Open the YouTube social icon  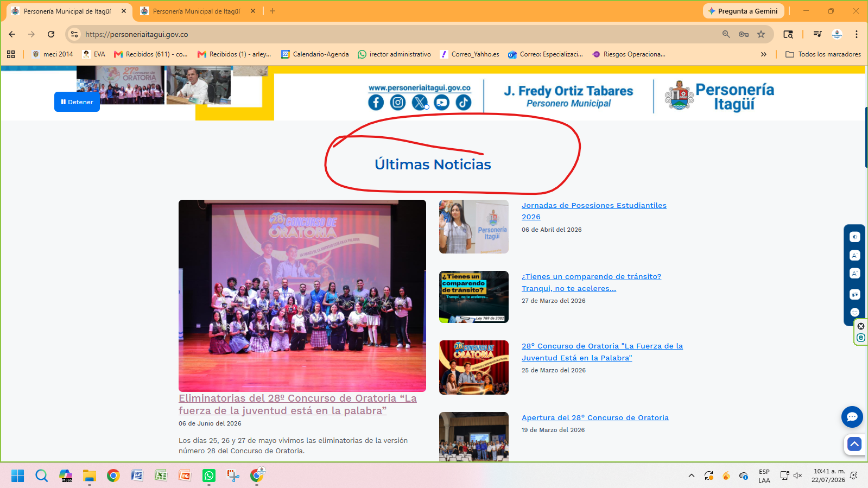click(442, 102)
